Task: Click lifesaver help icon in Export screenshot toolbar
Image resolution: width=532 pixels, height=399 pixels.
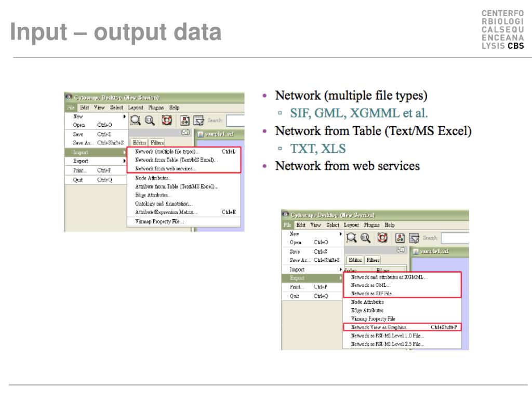Action: 382,237
